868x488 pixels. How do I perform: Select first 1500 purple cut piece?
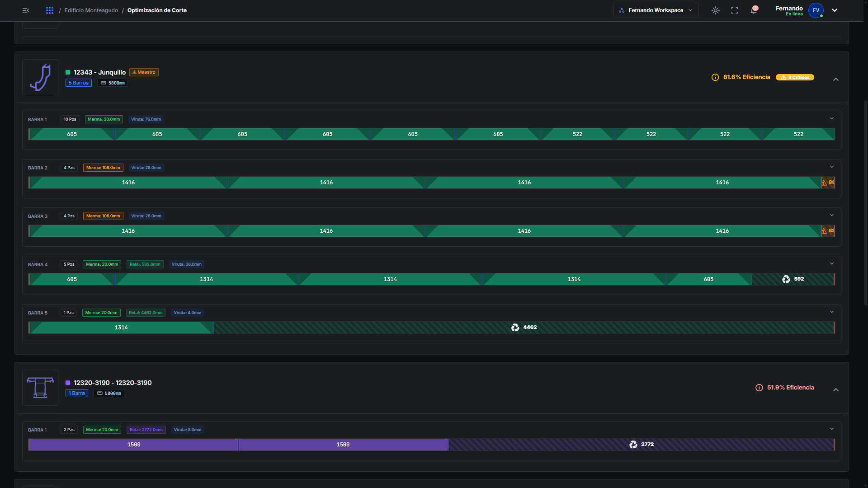(134, 445)
